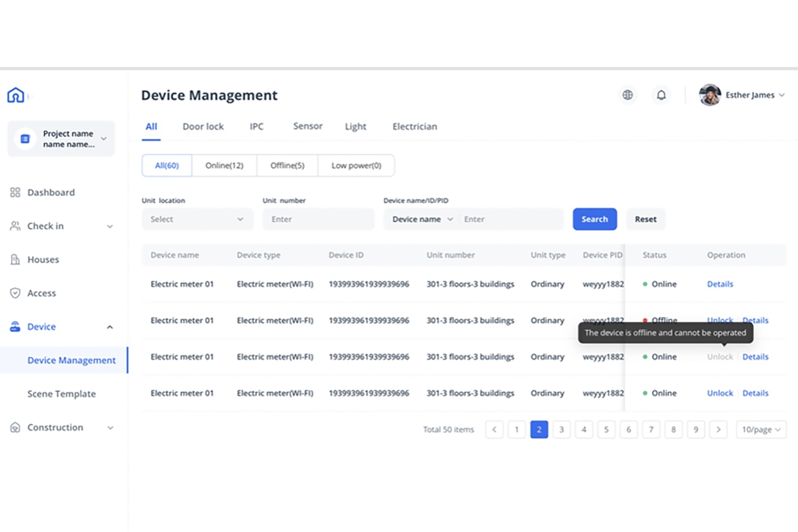Select the All(60) status filter
Screen dimensions: 798x532
click(x=167, y=165)
